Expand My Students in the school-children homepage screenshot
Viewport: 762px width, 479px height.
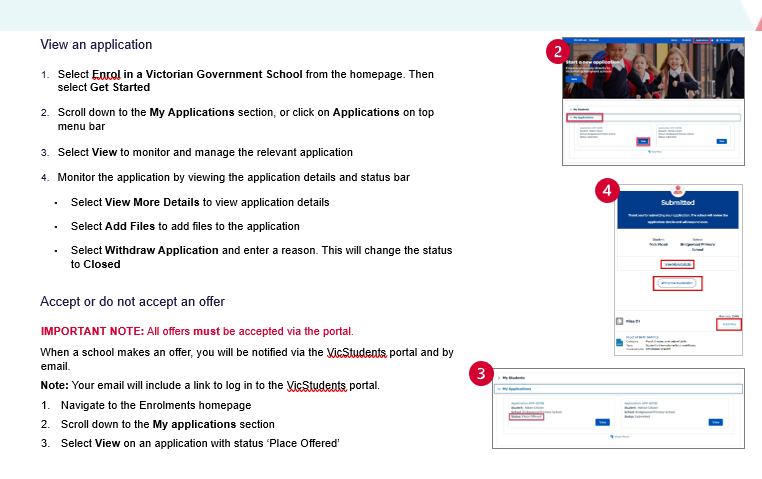tap(580, 109)
